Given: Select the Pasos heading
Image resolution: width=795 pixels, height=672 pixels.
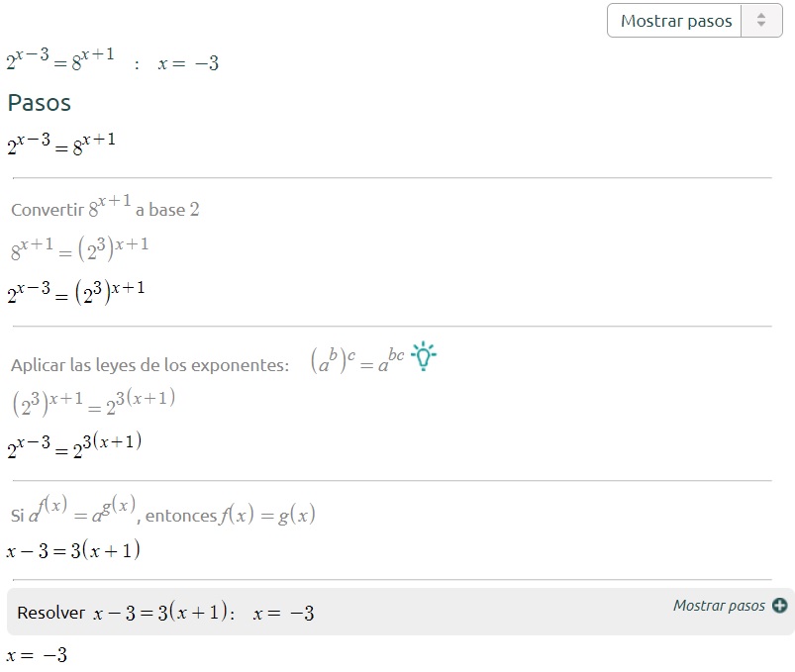Looking at the screenshot, I should click(40, 103).
